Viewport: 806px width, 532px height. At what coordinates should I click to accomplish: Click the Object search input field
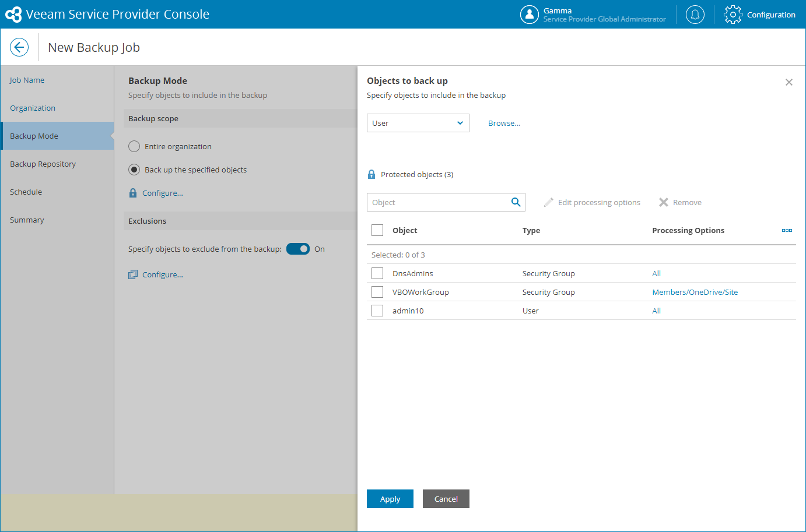click(437, 202)
